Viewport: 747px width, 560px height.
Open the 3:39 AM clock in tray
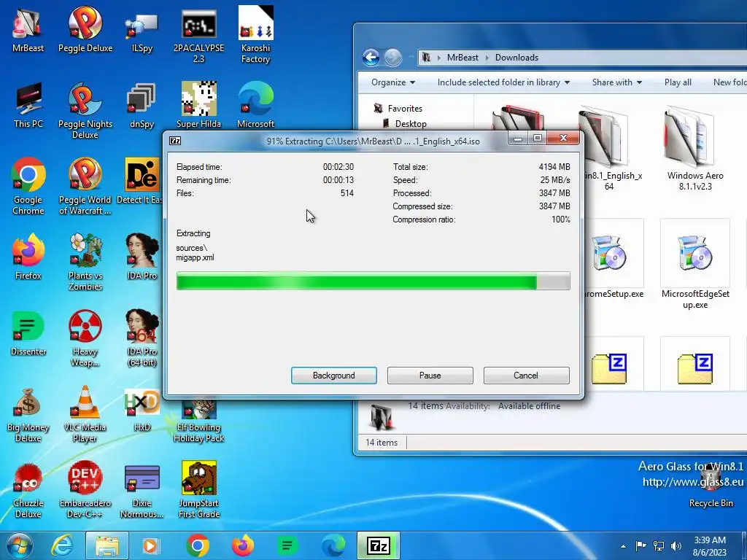(710, 546)
